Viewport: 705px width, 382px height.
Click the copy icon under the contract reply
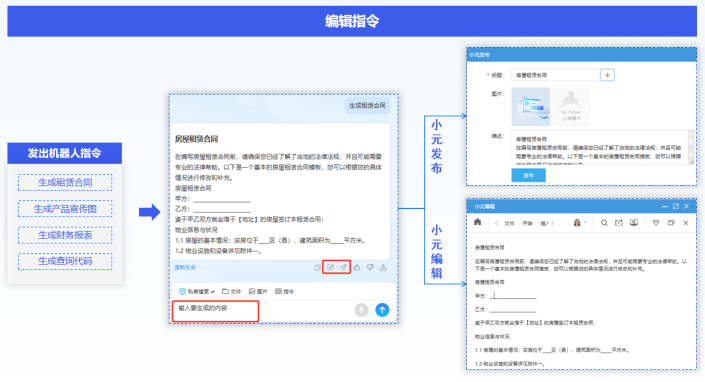(317, 267)
